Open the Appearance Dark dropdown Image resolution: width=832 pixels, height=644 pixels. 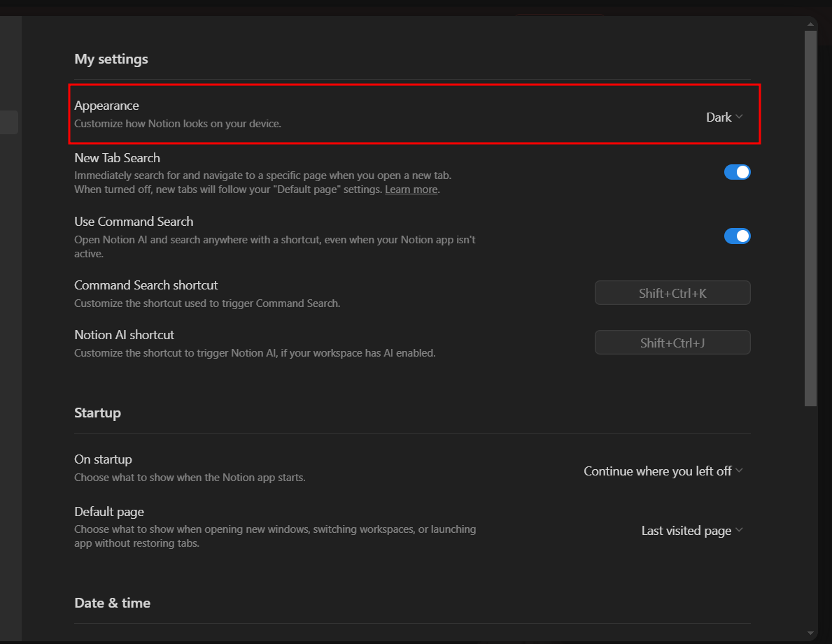(724, 117)
